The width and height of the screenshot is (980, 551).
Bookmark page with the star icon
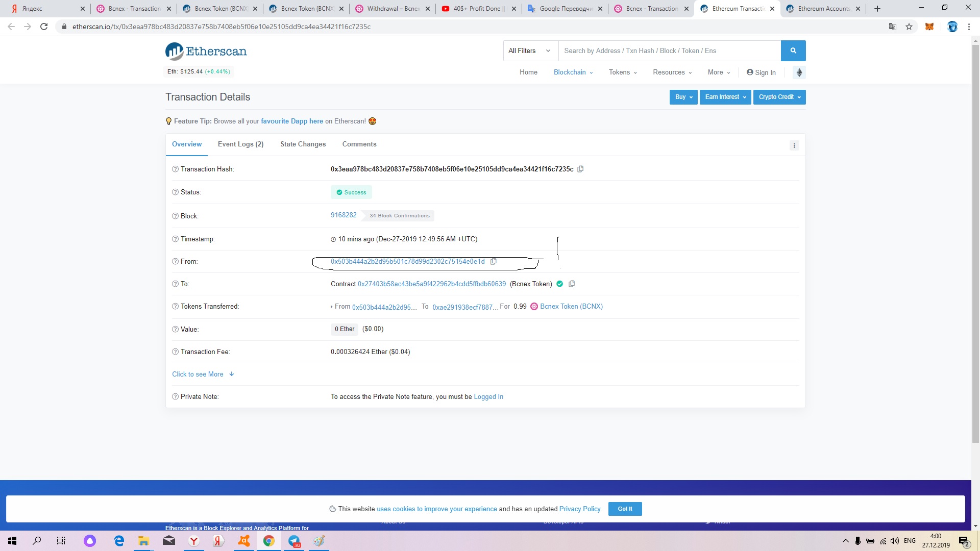click(x=909, y=27)
